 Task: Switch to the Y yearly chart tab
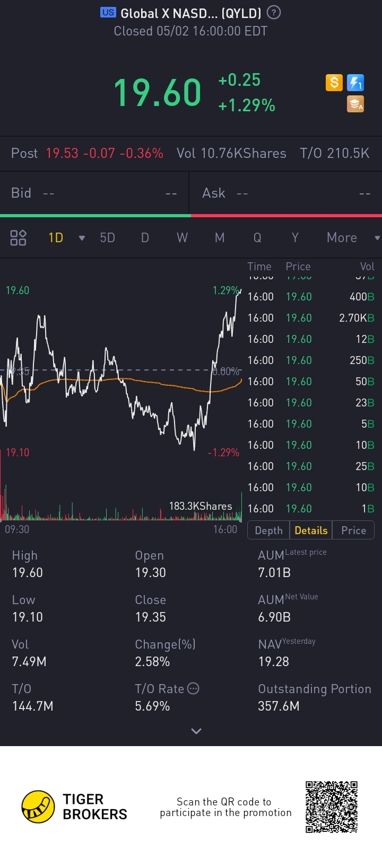tap(295, 237)
